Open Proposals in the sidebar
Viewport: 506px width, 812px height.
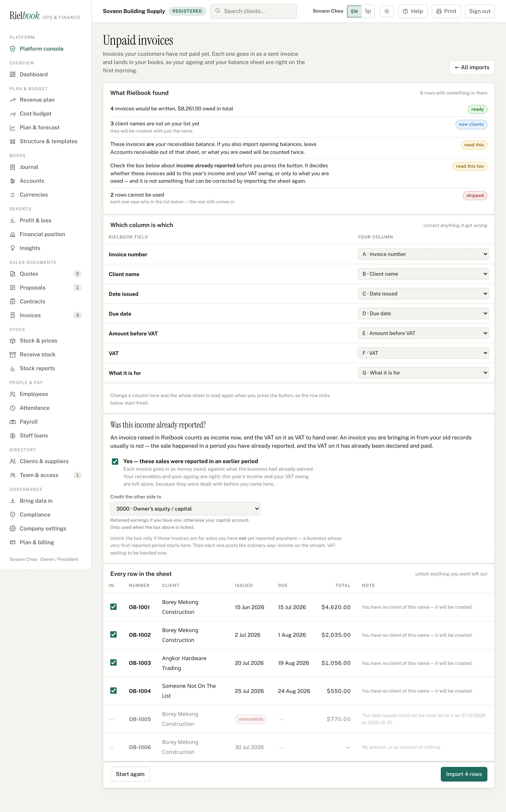[x=45, y=288]
